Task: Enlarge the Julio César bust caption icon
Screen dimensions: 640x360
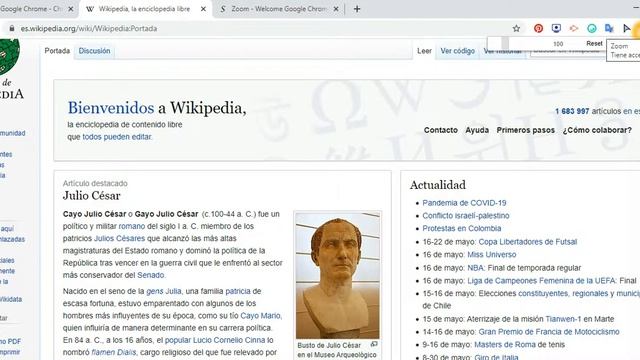Action: pos(374,344)
